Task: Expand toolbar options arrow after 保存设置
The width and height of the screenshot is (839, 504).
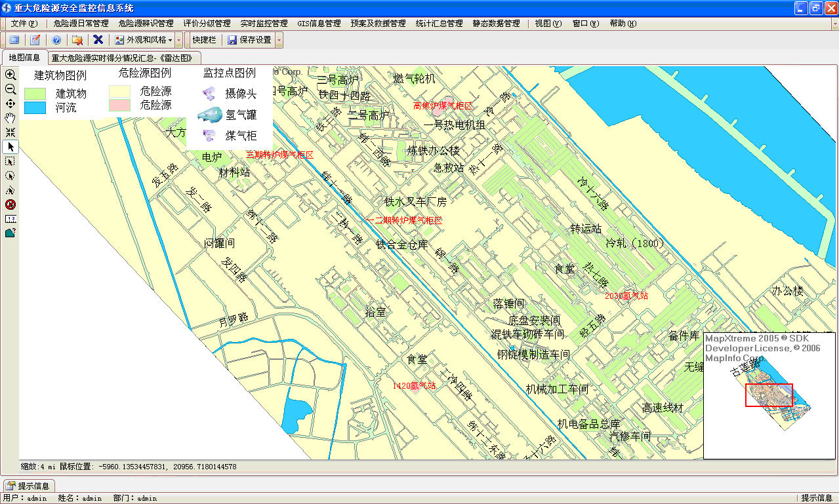Action: point(279,40)
